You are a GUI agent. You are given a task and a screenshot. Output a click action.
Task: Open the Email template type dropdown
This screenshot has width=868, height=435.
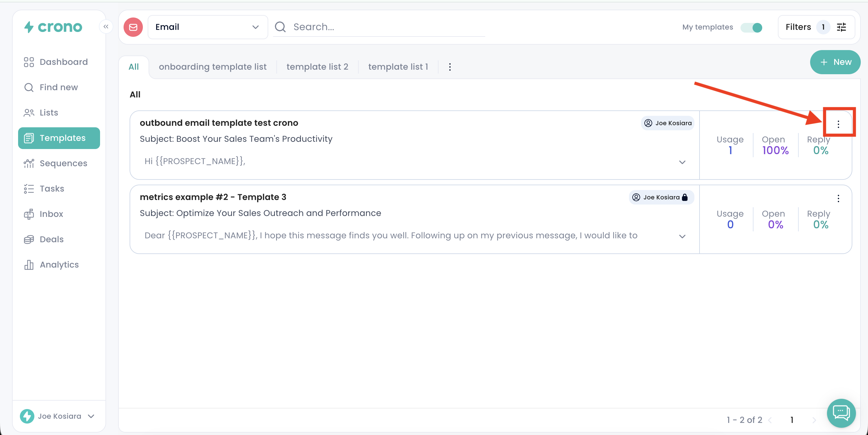click(208, 27)
